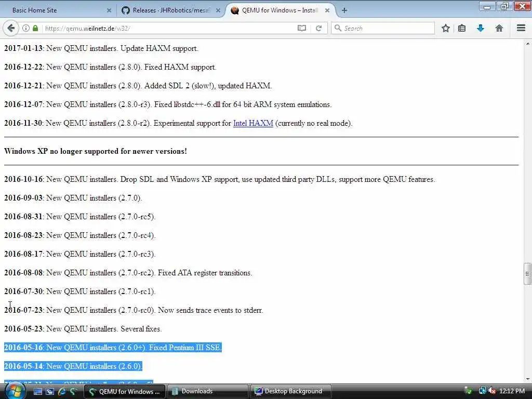This screenshot has width=532, height=399.
Task: Click '2016-12-21' entry date
Action: tap(23, 86)
